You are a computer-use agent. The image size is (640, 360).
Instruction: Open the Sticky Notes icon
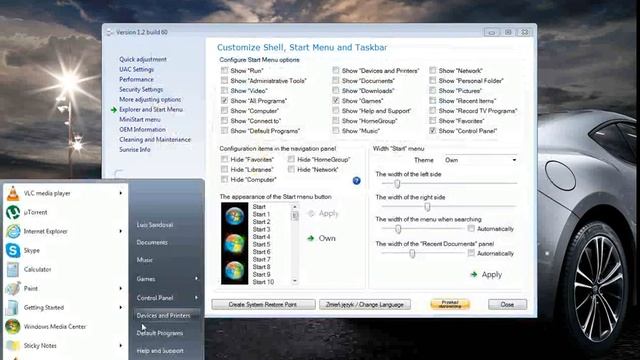(13, 346)
